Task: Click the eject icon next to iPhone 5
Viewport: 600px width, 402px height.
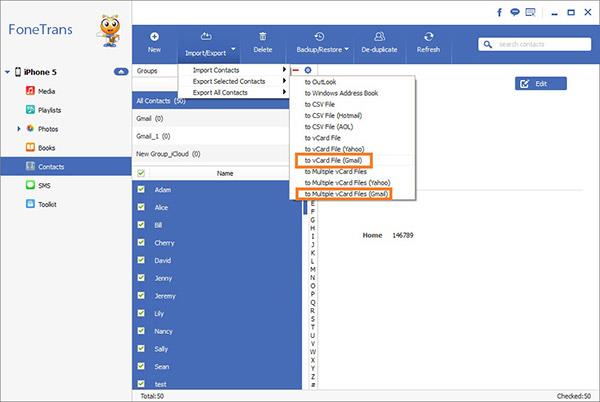Action: [x=121, y=72]
